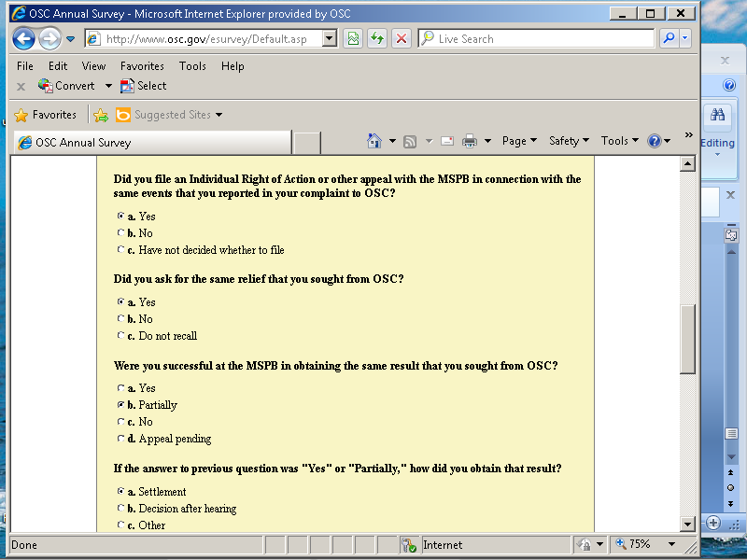Screen dimensions: 747x560
Task: Select the Settlement radio button
Action: pos(121,491)
